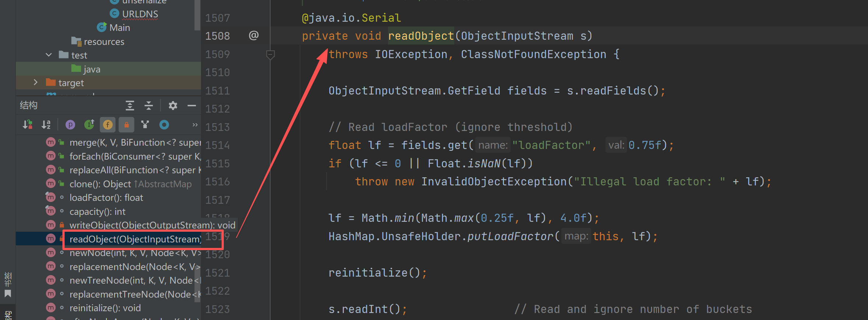Toggle Show Fields filter button
This screenshot has width=868, height=320.
107,125
